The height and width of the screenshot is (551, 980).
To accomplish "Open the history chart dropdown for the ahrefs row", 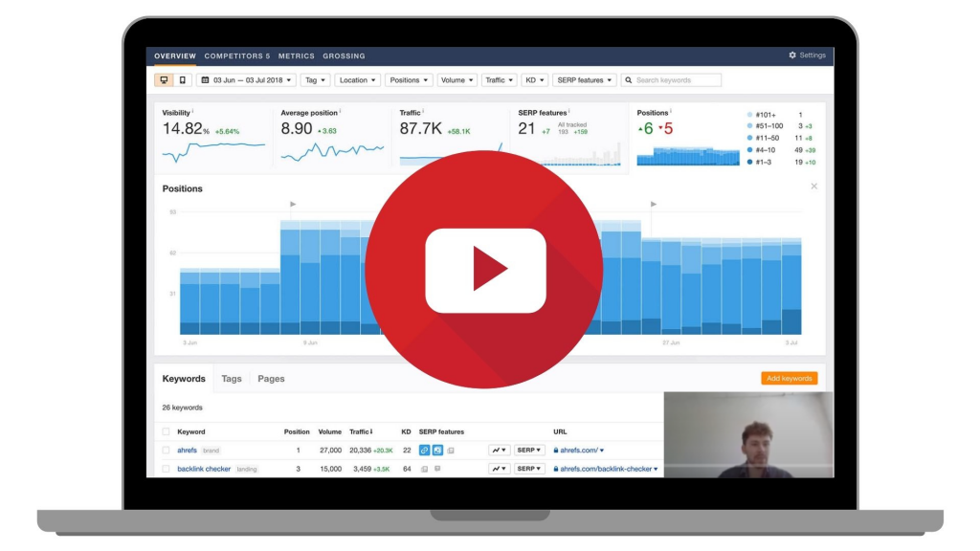I will pyautogui.click(x=499, y=450).
